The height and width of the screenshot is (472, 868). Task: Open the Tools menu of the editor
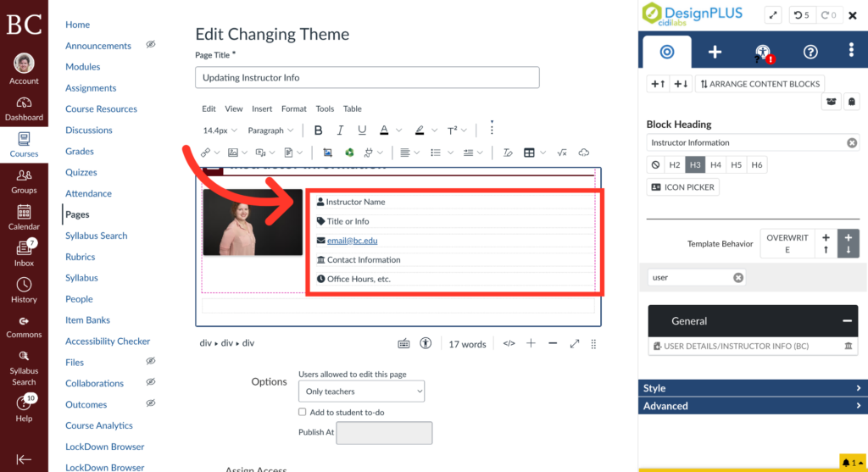click(x=325, y=108)
